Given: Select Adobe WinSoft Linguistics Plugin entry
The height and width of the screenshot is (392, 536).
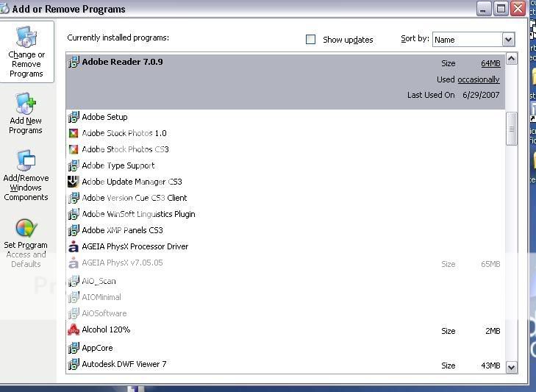Looking at the screenshot, I should (285, 214).
